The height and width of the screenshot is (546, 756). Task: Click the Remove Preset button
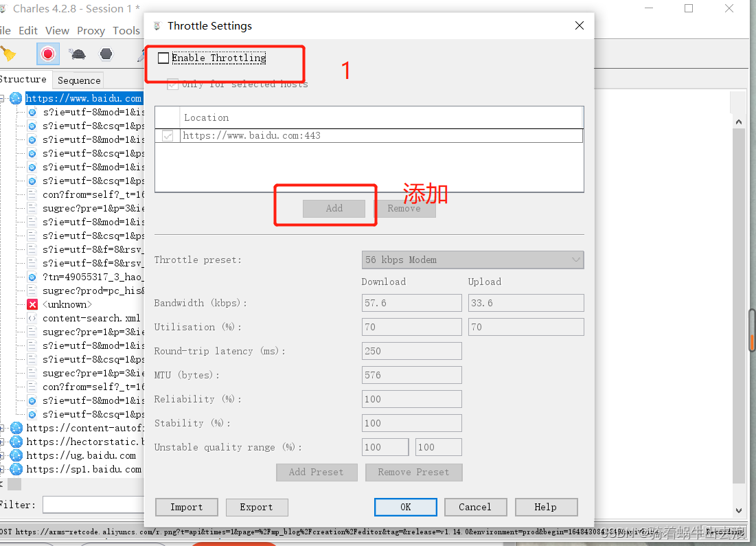[413, 473]
